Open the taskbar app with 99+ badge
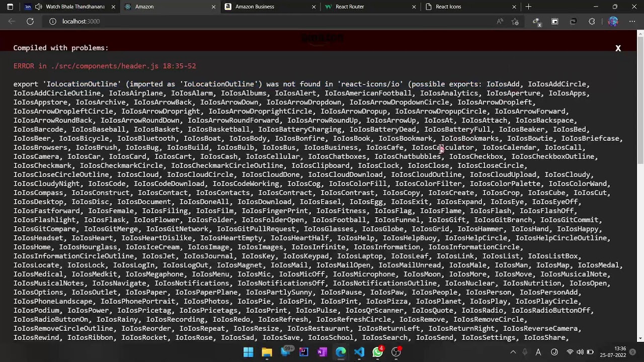Screen dimensions: 644x362 coord(286,352)
